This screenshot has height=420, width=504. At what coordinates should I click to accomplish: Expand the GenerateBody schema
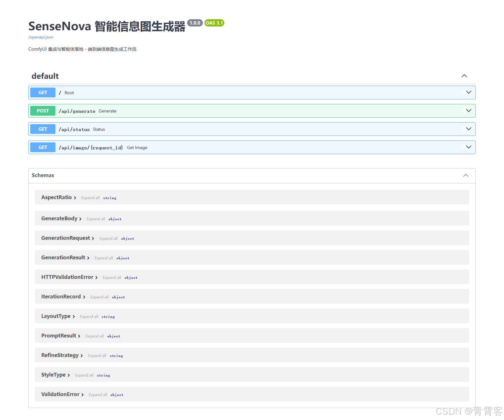click(61, 219)
